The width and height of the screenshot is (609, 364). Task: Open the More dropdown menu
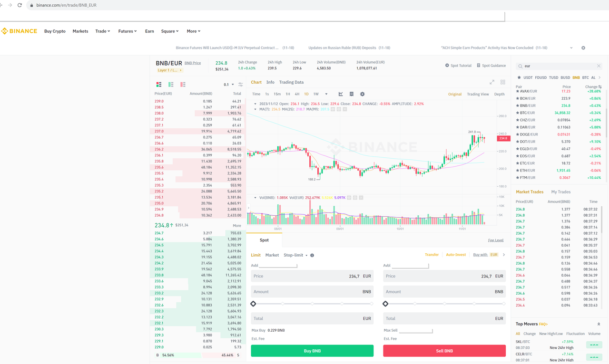[194, 31]
